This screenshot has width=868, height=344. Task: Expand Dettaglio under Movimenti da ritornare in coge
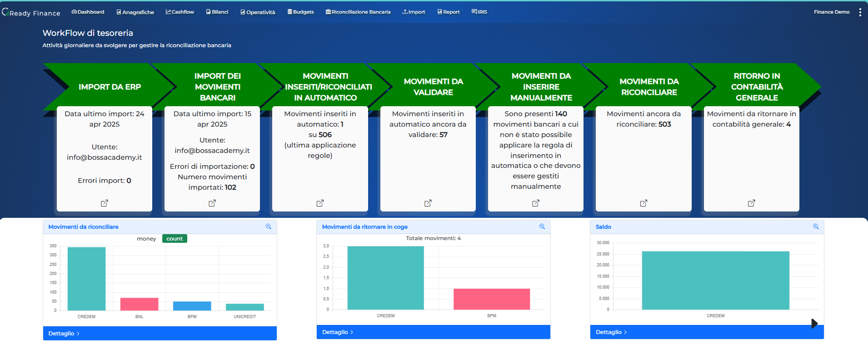click(338, 332)
